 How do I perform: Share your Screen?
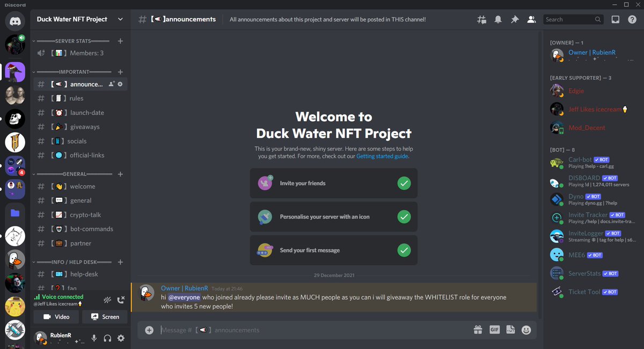[x=105, y=317]
